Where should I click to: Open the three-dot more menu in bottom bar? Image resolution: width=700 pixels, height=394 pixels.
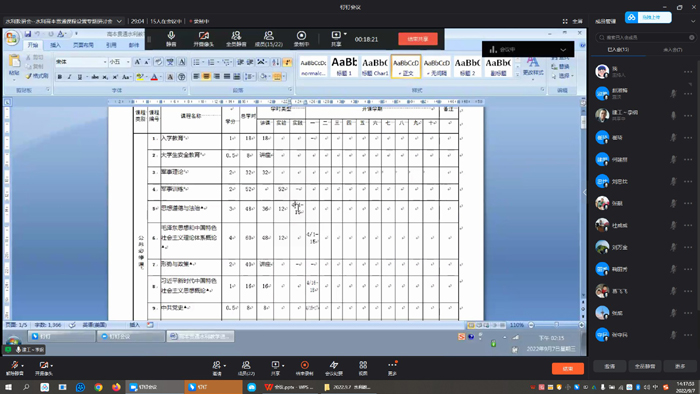392,368
